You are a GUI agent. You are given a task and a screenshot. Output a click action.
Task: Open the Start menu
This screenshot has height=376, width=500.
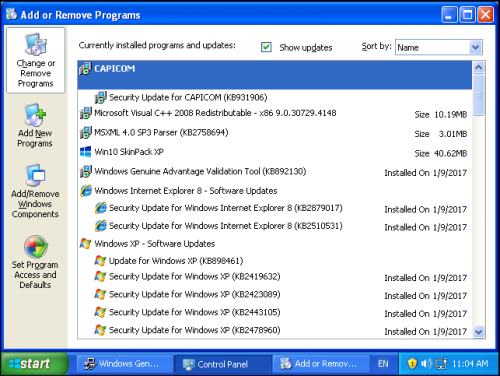click(x=34, y=364)
